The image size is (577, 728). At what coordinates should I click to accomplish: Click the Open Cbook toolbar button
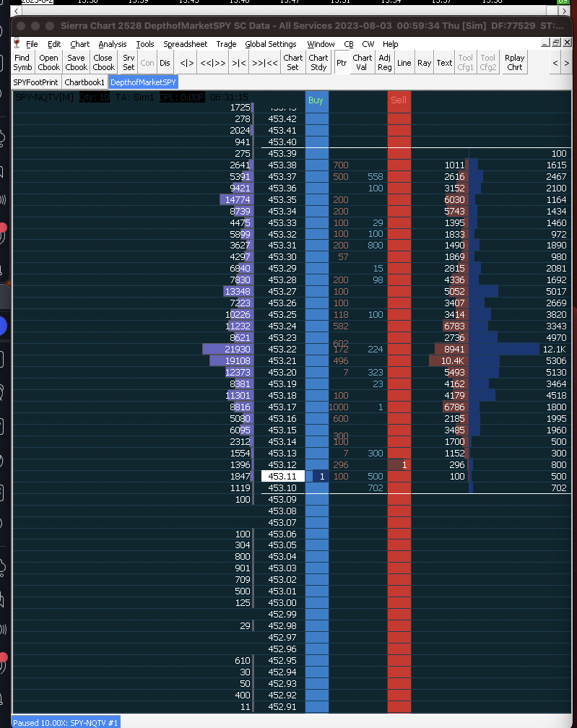point(48,62)
